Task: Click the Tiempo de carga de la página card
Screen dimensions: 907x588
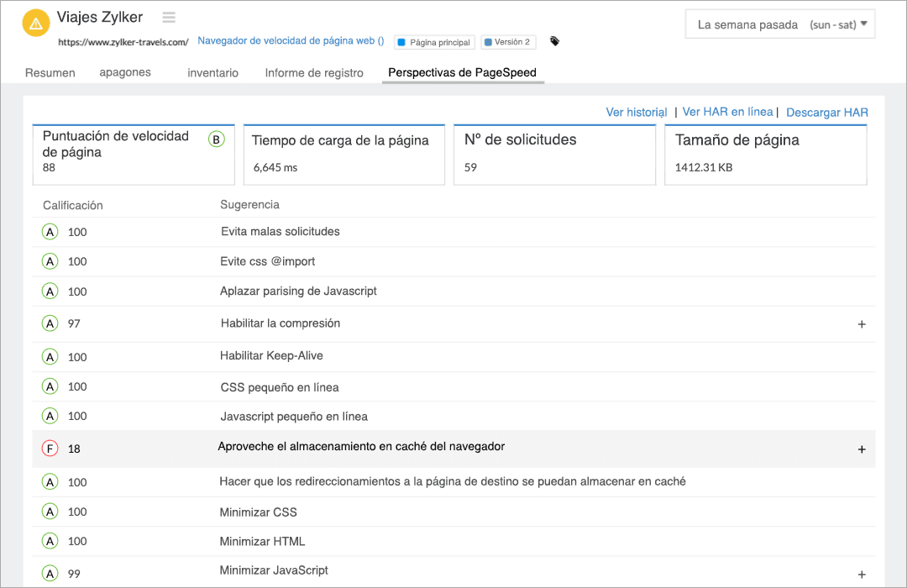Action: click(343, 155)
